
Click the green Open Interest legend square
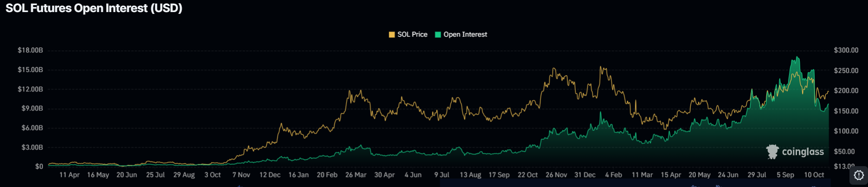[437, 35]
